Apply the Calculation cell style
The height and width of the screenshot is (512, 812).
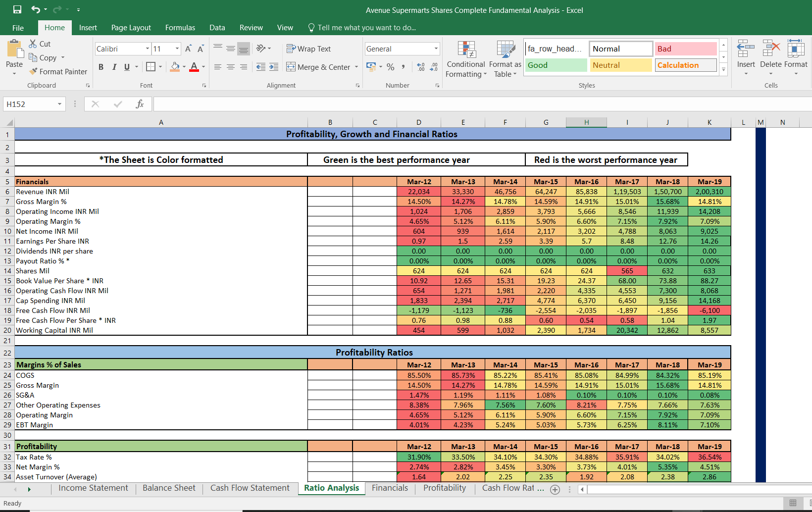[685, 65]
